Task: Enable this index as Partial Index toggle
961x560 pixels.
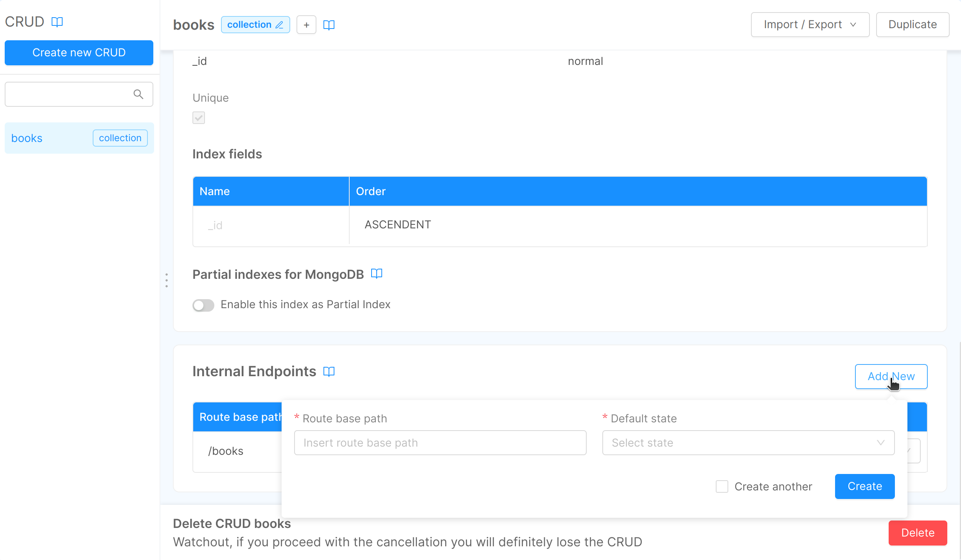Action: [x=203, y=305]
